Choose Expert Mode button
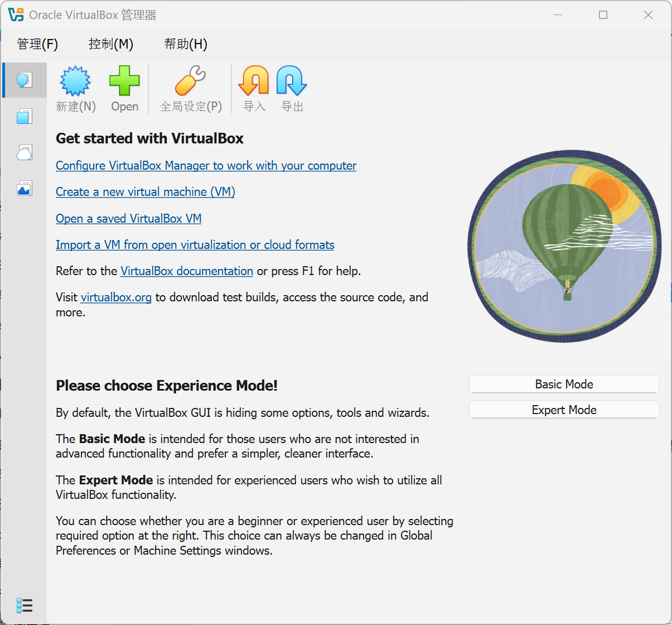The height and width of the screenshot is (625, 672). pos(564,410)
